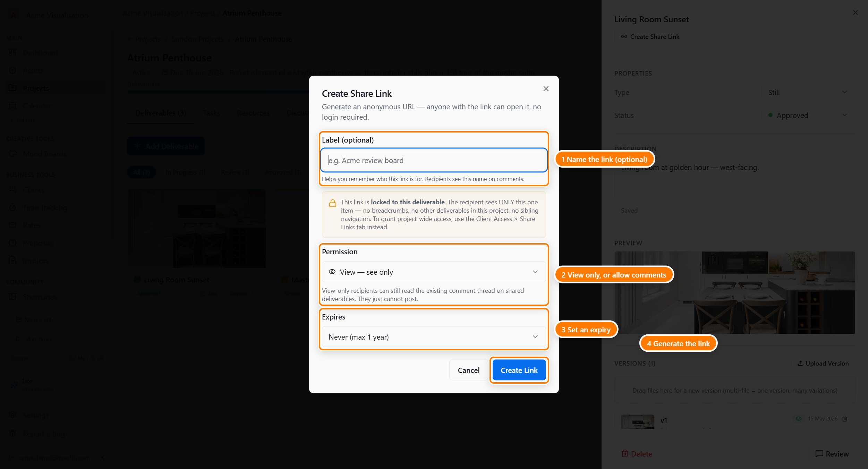The height and width of the screenshot is (469, 868).
Task: Click the trash icon on version v1
Action: pos(845,419)
